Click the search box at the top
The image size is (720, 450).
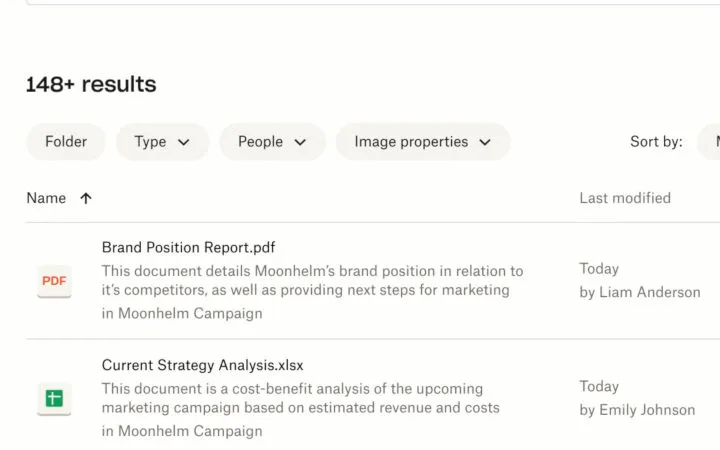click(360, 3)
